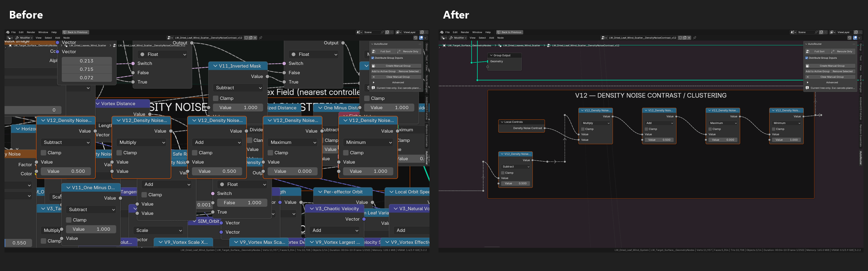Click the Blender logo icon in the After window

click(442, 32)
